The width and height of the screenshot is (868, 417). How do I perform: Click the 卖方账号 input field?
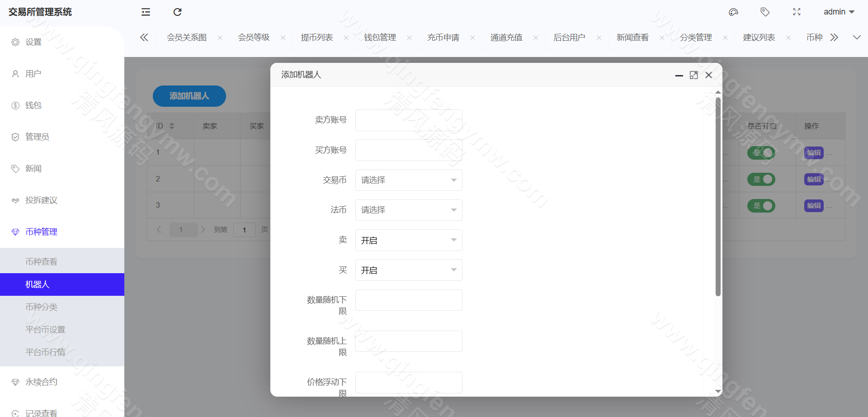tap(408, 120)
